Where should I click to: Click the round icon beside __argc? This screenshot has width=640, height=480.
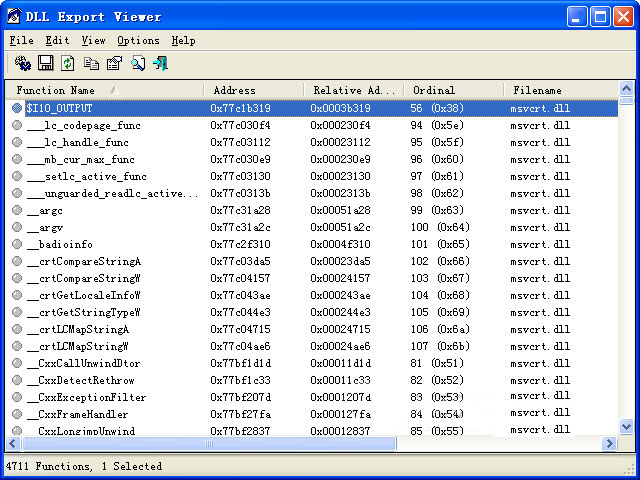(17, 210)
